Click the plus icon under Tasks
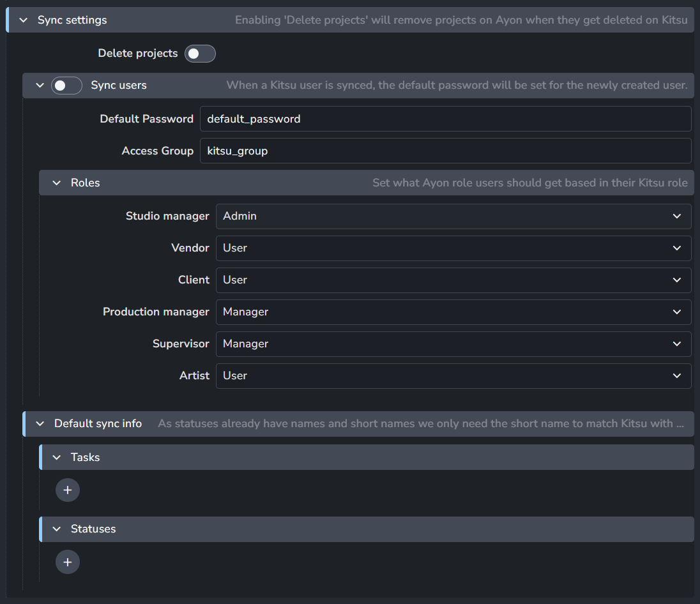The height and width of the screenshot is (604, 700). click(x=68, y=490)
